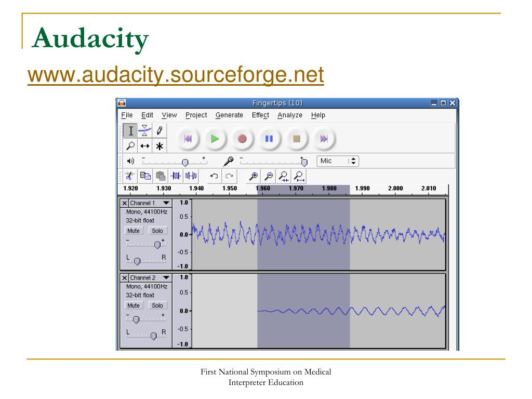Click the speaker output volume icon
This screenshot has width=532, height=399.
(x=130, y=161)
